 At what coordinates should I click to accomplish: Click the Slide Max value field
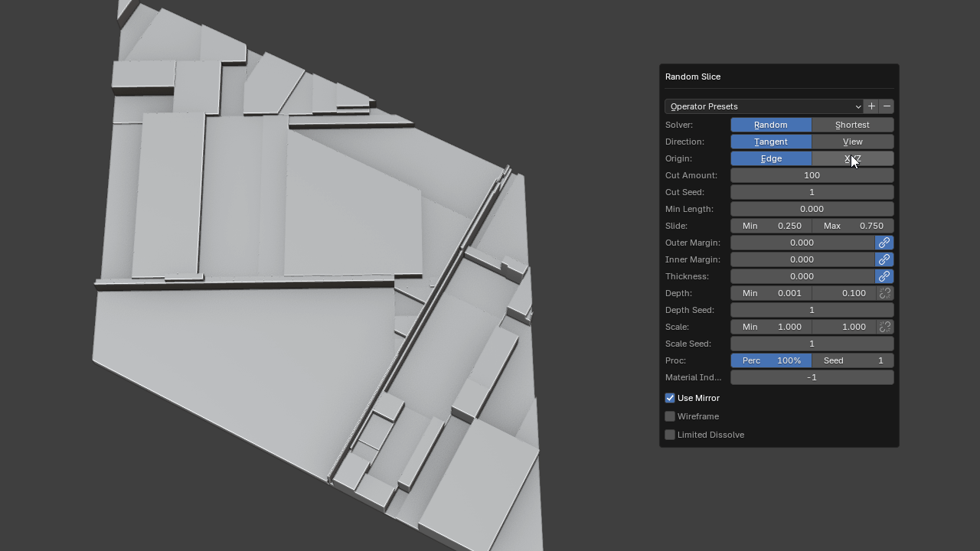(852, 226)
